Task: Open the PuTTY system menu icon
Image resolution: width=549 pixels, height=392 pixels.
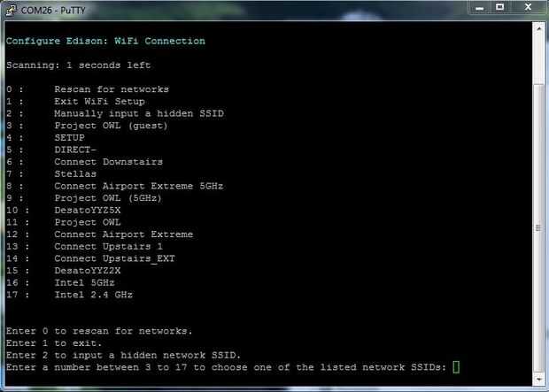Action: coord(11,10)
